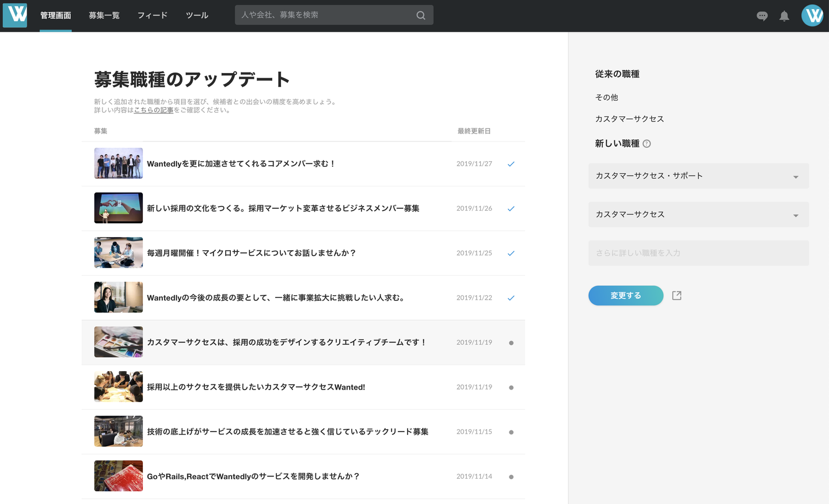Open the 毎週月曜開催 マイクロサービス posting

252,253
